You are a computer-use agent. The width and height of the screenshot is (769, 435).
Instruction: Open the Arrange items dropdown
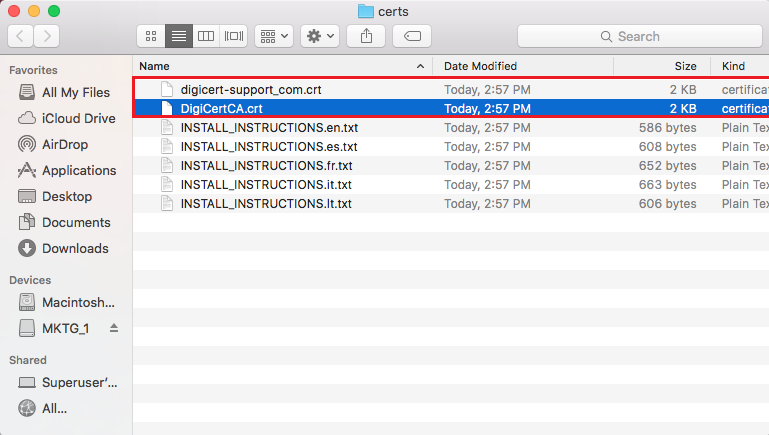(x=273, y=36)
